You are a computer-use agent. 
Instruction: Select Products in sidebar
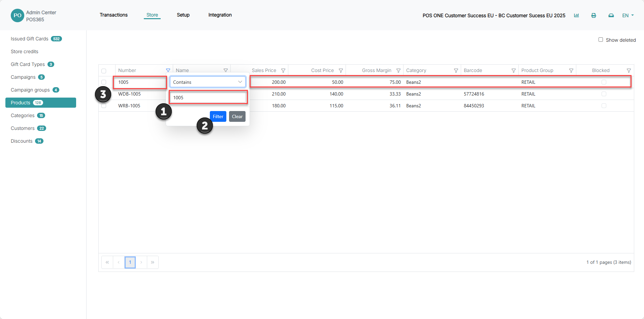tap(41, 103)
